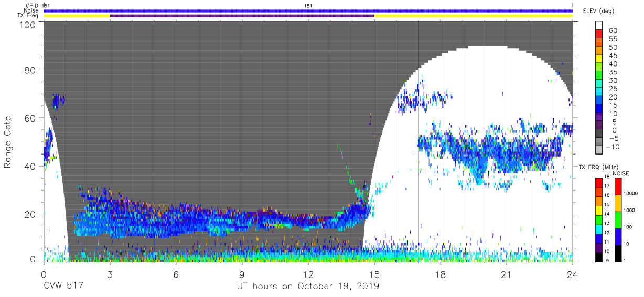This screenshot has height=297, width=644.
Task: Click the 100 label on NOISE scale
Action: tap(628, 227)
